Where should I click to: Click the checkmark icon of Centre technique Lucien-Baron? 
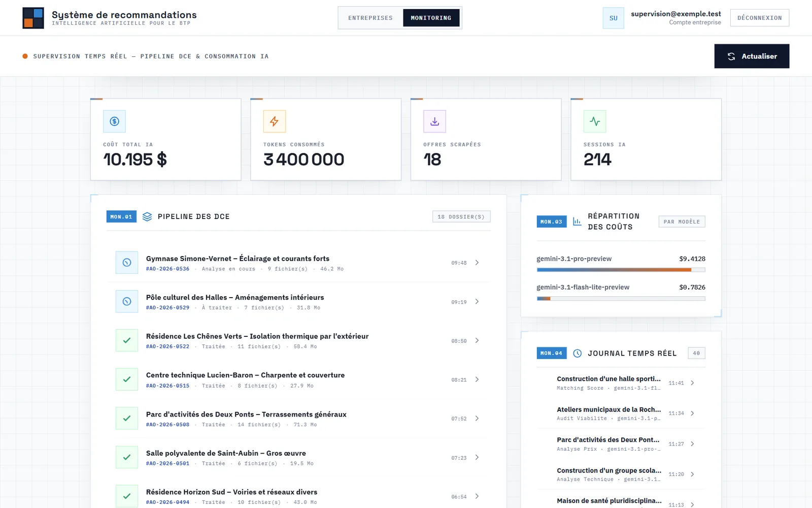tap(127, 379)
